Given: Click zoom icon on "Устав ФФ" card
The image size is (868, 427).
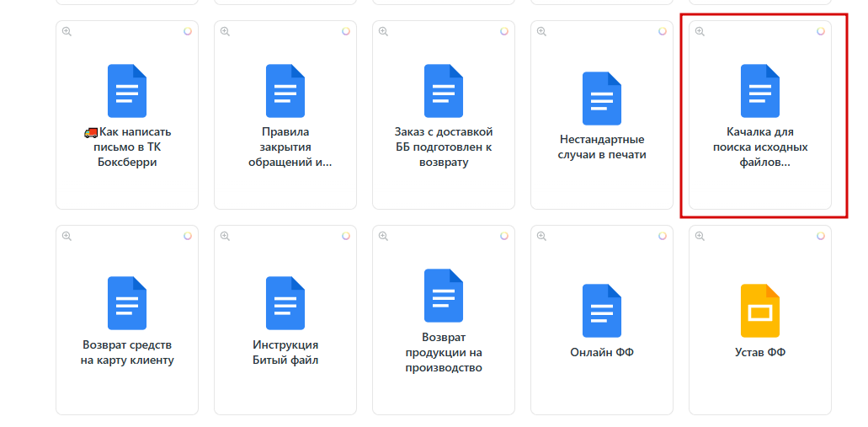Looking at the screenshot, I should [x=700, y=236].
